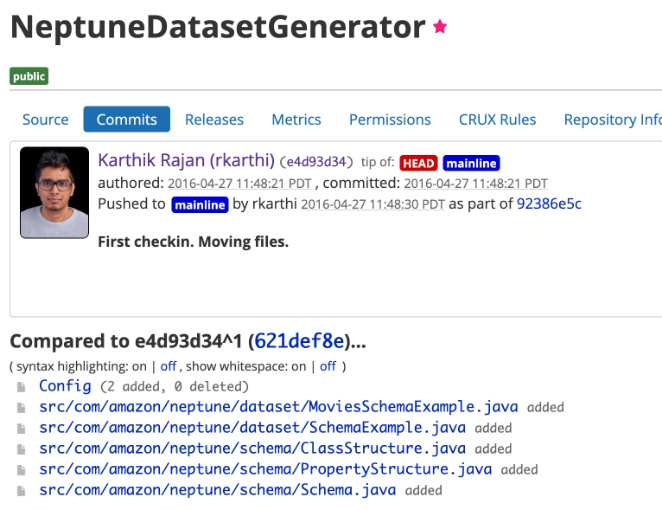Click the pink favorite star icon
The height and width of the screenshot is (510, 662).
[x=440, y=27]
